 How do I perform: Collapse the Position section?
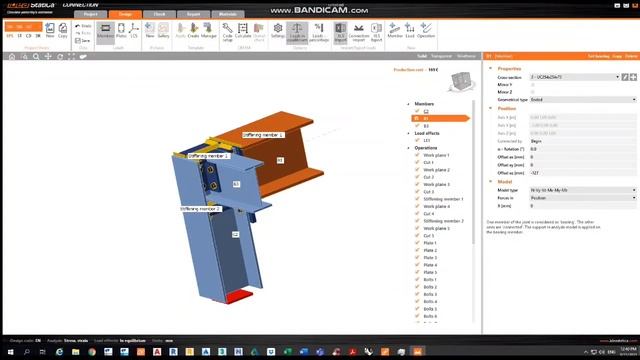[x=491, y=108]
